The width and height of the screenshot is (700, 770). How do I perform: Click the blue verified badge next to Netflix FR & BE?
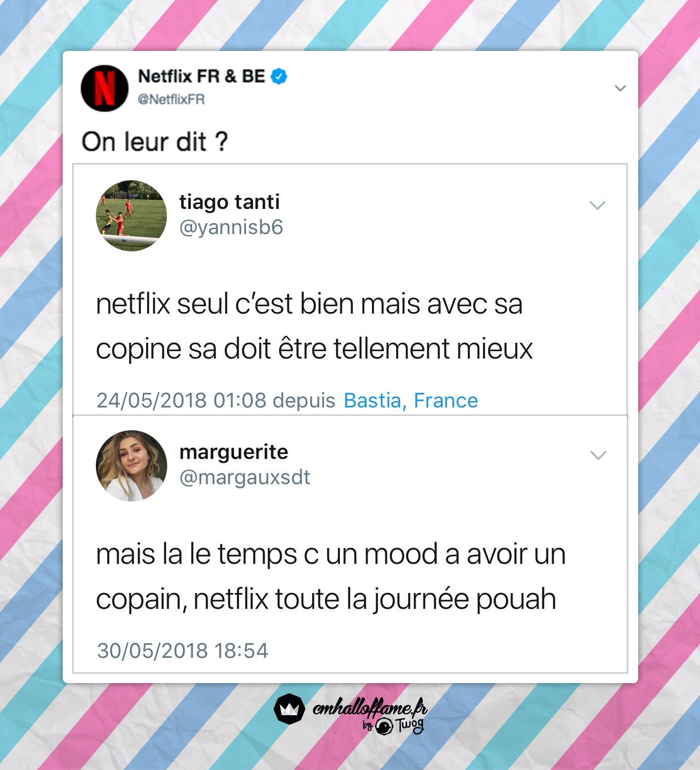tap(279, 77)
